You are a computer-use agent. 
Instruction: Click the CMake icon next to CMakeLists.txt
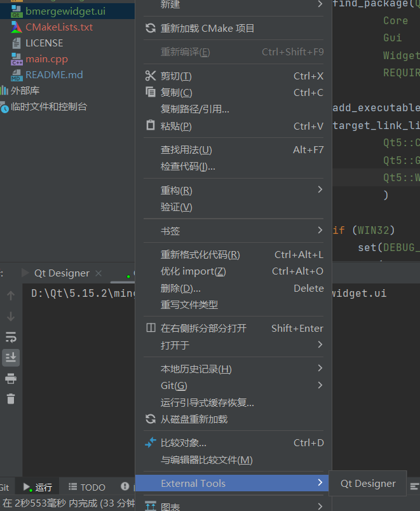coord(18,27)
